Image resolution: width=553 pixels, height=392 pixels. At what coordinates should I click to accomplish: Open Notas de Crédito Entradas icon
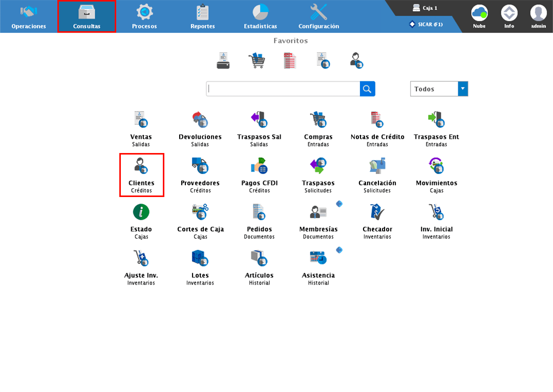point(377,120)
